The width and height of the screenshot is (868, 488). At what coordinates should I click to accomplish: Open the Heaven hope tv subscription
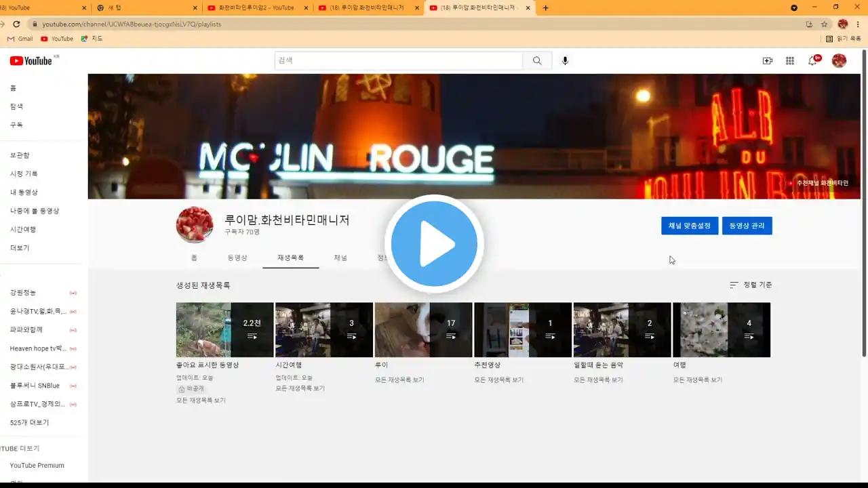(x=39, y=348)
